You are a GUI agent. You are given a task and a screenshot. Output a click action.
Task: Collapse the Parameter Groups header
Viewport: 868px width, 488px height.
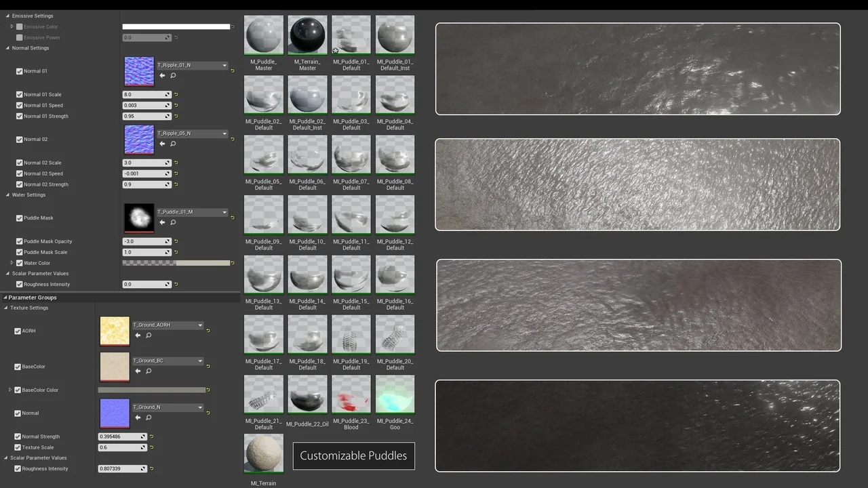[4, 298]
